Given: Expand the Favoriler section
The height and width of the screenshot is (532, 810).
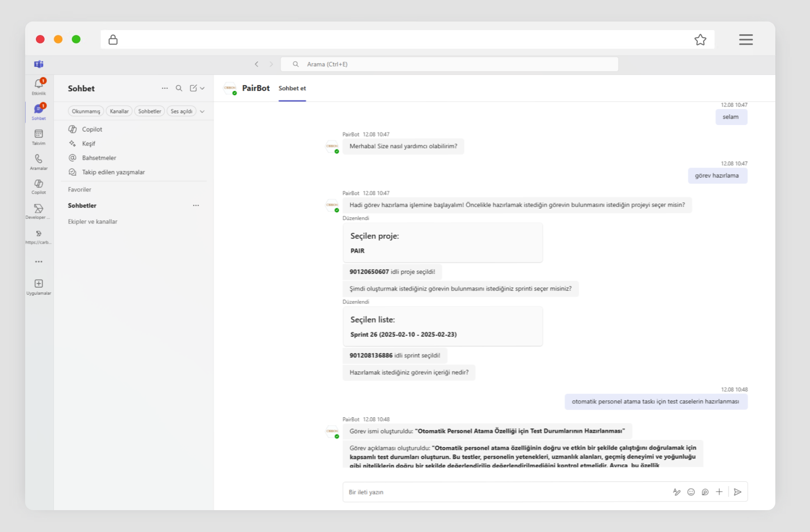Looking at the screenshot, I should click(80, 189).
